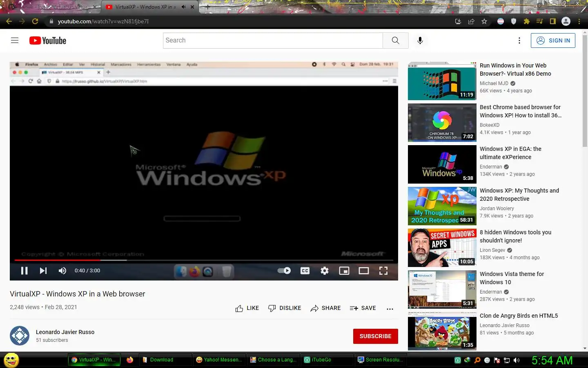The width and height of the screenshot is (588, 368).
Task: Enter full screen mode
Action: pos(383,271)
